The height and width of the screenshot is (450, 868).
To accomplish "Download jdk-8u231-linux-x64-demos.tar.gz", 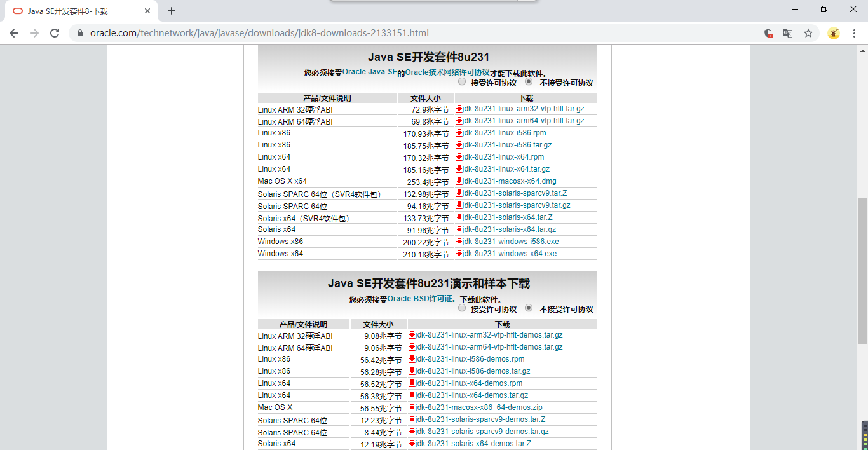I will pos(472,395).
